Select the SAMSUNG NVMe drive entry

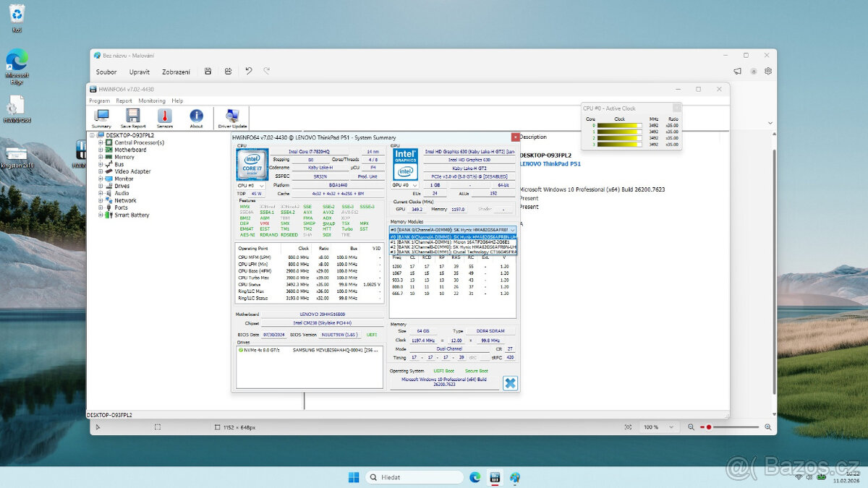pyautogui.click(x=310, y=349)
